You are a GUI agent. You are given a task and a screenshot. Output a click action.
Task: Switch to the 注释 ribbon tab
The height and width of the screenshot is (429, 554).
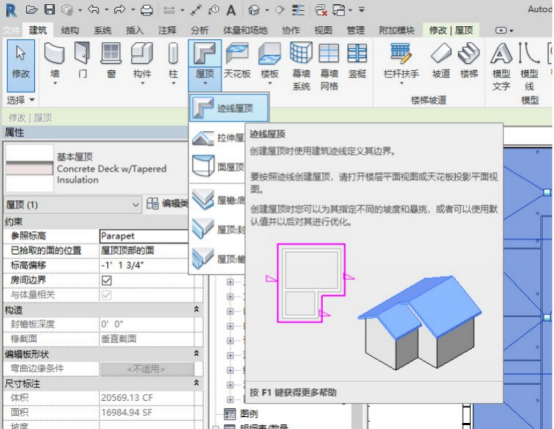tap(167, 30)
